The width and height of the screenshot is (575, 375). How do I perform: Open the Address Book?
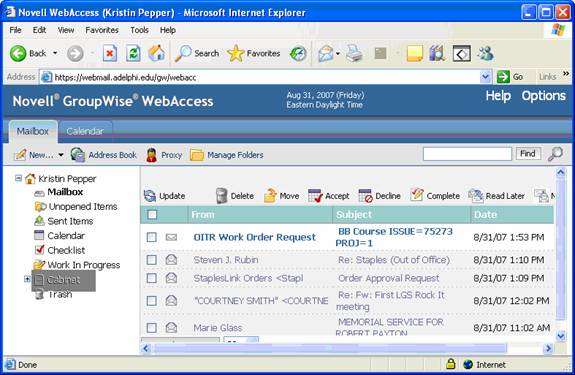(x=103, y=155)
